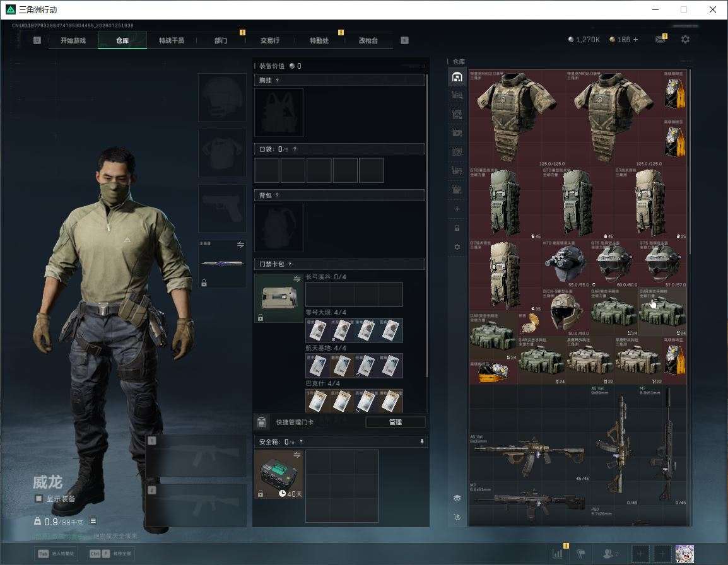Switch to the 交易行 tab

pyautogui.click(x=270, y=40)
